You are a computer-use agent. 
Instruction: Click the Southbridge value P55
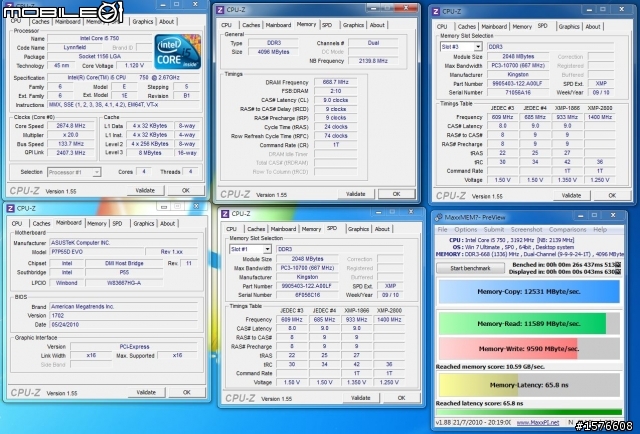click(124, 272)
